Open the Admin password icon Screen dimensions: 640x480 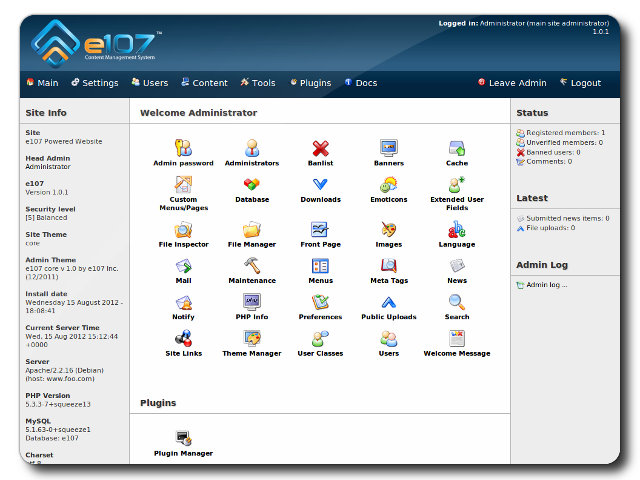(183, 149)
